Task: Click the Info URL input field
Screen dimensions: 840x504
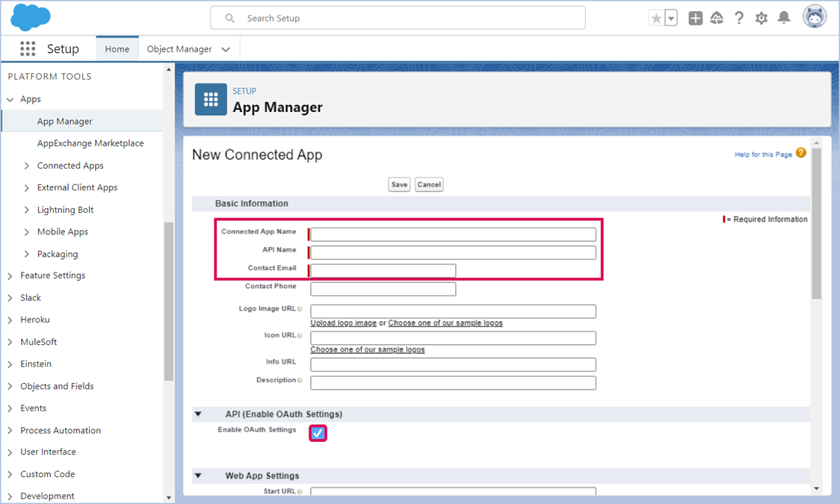Action: (453, 365)
